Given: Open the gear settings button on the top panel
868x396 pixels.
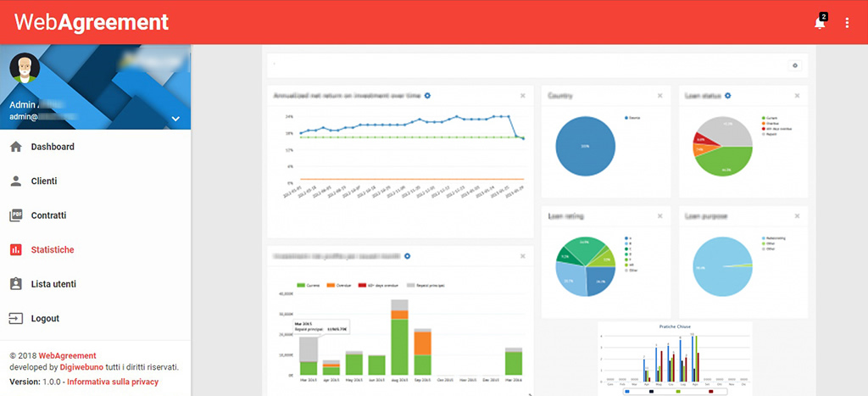Looking at the screenshot, I should coord(794,65).
